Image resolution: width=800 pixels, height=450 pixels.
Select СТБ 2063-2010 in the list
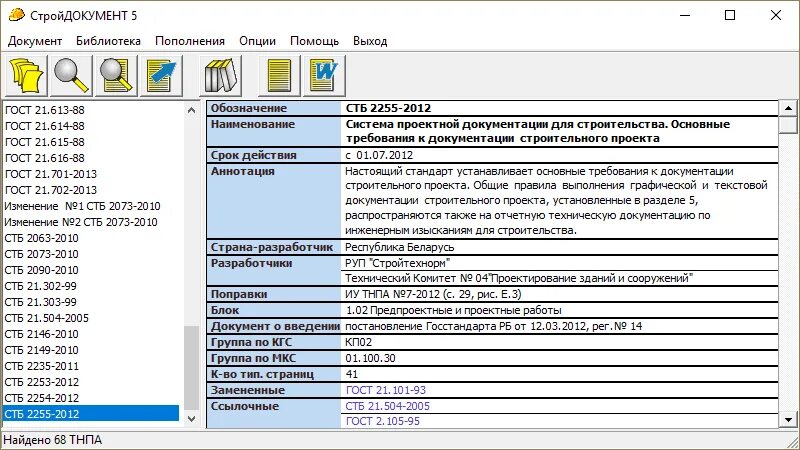(x=42, y=238)
